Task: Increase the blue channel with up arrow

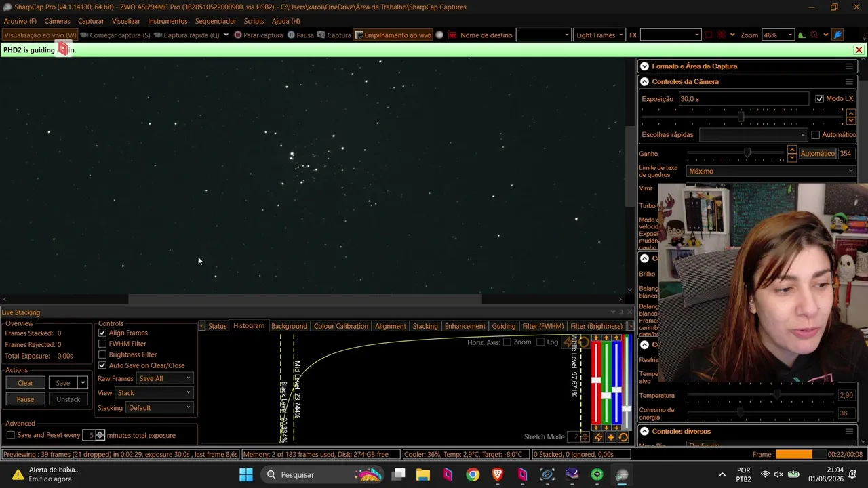Action: click(x=616, y=338)
